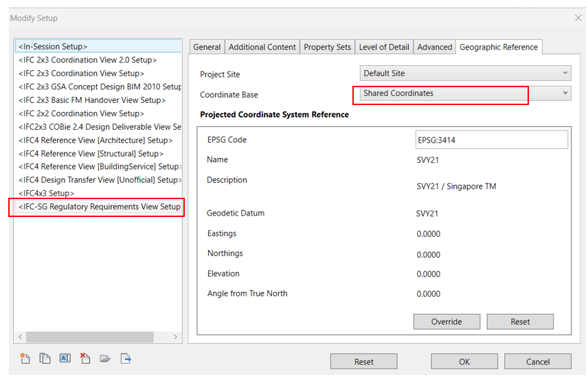588x379 pixels.
Task: Open the Project Site dropdown
Action: (x=465, y=73)
